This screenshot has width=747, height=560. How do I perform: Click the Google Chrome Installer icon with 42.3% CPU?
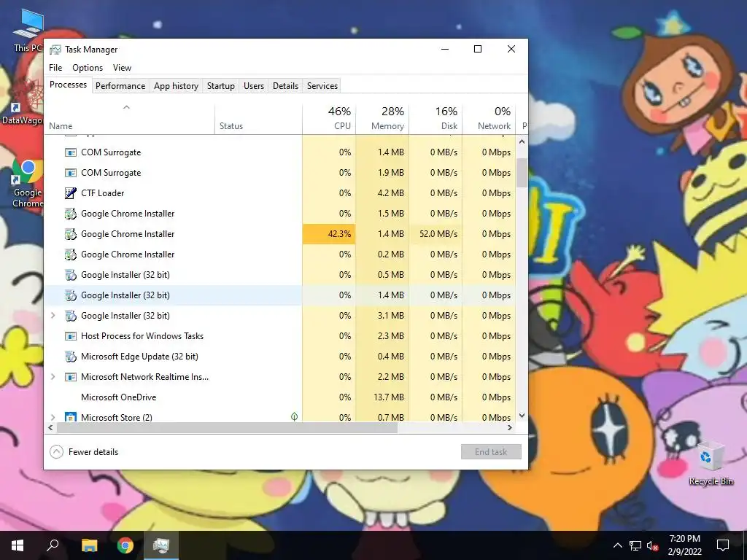point(71,234)
